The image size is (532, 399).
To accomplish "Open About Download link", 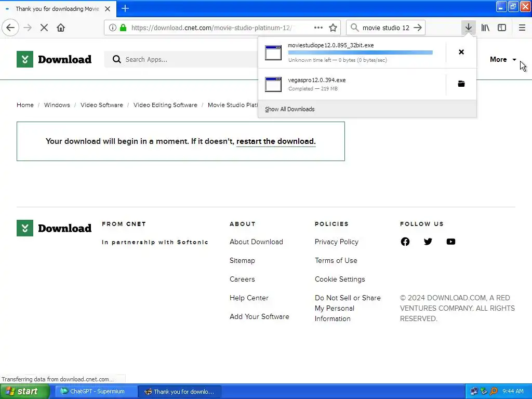I will point(256,242).
